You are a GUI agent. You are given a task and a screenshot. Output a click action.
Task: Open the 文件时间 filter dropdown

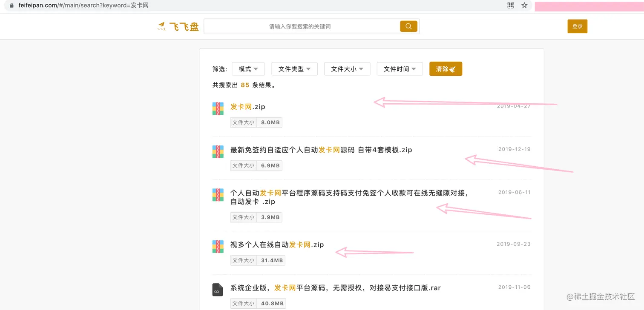pos(400,69)
